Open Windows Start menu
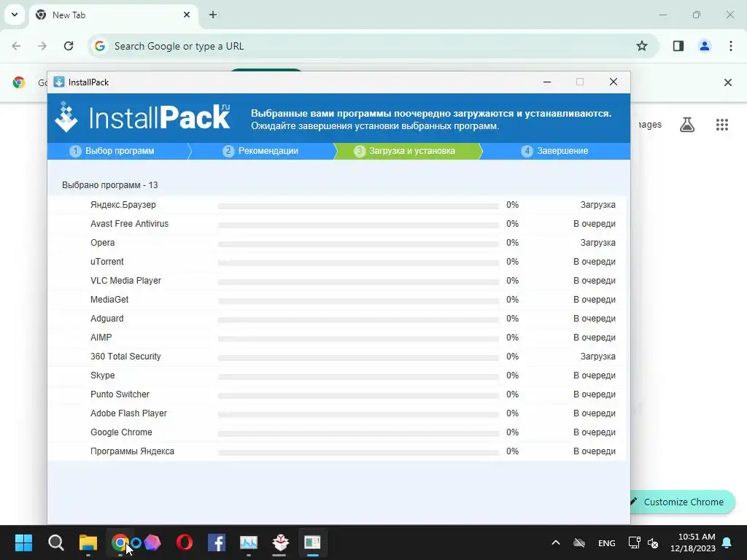This screenshot has height=560, width=747. click(23, 542)
